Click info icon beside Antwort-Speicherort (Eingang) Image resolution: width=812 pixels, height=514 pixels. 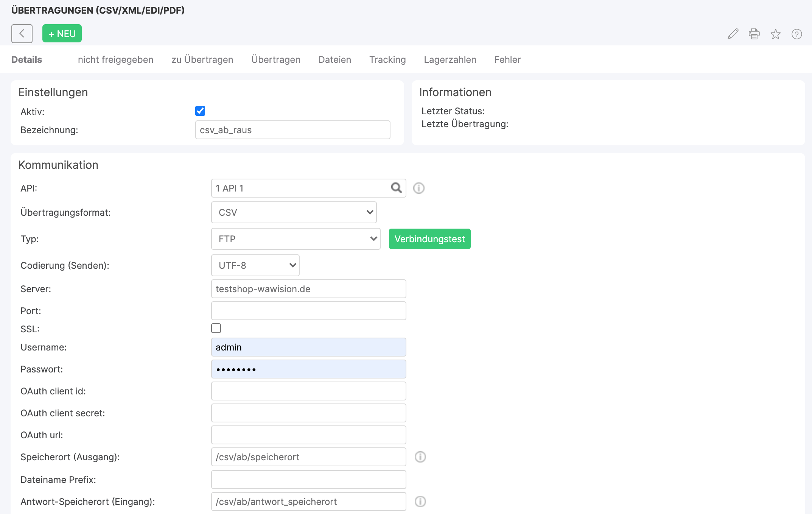[420, 502]
